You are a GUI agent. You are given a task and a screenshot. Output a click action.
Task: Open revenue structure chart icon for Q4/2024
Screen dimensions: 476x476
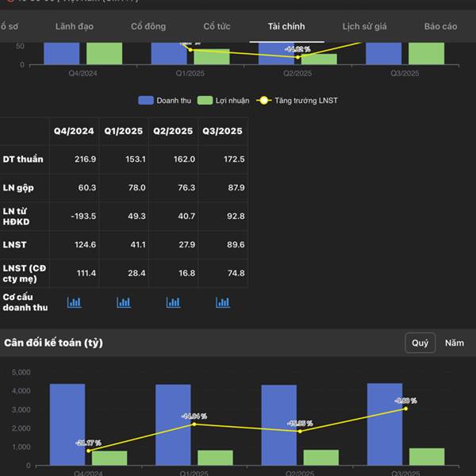pyautogui.click(x=75, y=302)
